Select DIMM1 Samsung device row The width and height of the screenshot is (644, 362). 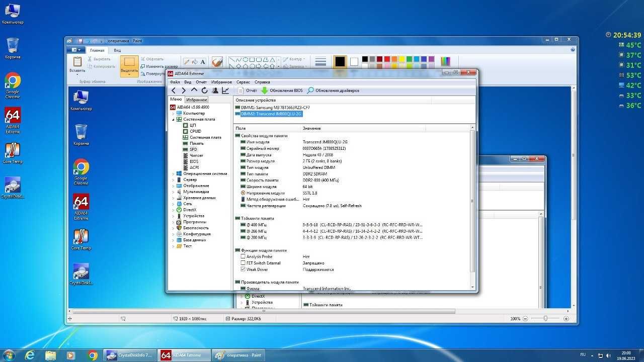pyautogui.click(x=272, y=107)
